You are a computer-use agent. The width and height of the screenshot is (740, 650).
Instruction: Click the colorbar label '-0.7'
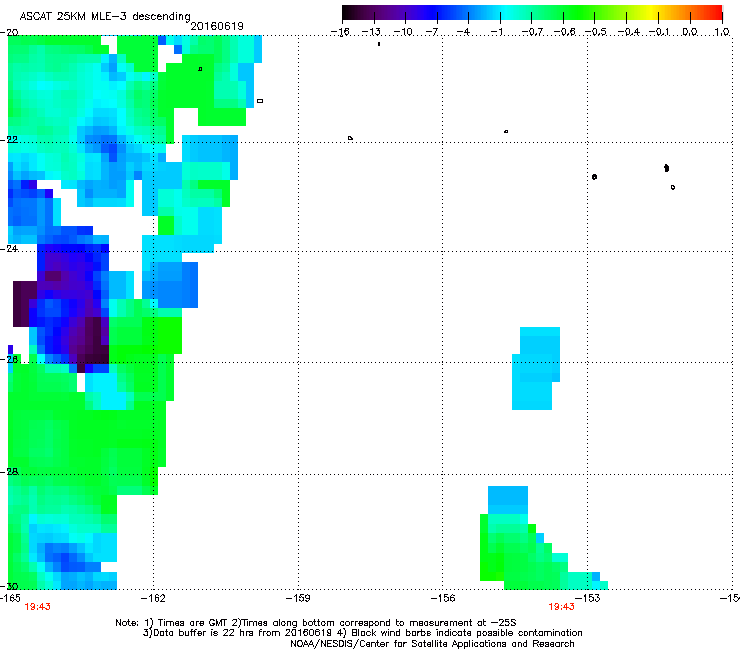pyautogui.click(x=532, y=32)
